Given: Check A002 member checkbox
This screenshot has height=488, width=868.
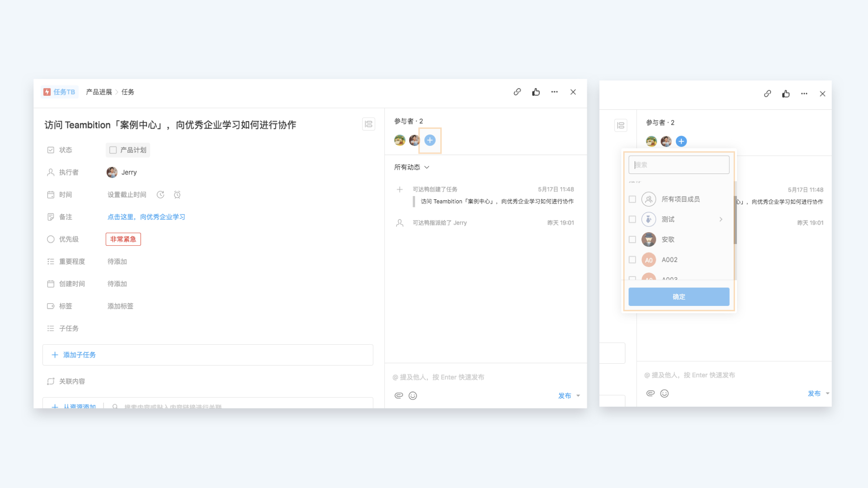Looking at the screenshot, I should coord(632,260).
